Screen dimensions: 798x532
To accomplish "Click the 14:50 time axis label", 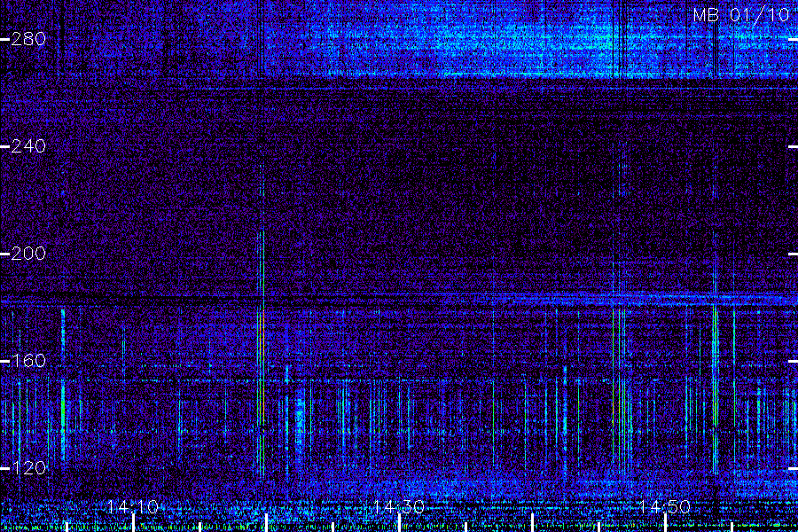I will [665, 507].
